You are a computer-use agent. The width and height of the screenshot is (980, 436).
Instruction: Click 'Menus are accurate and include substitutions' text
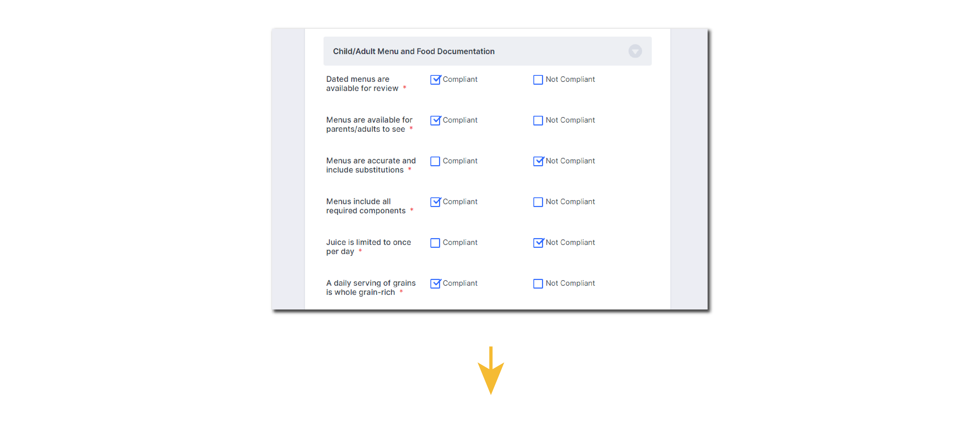pyautogui.click(x=370, y=165)
